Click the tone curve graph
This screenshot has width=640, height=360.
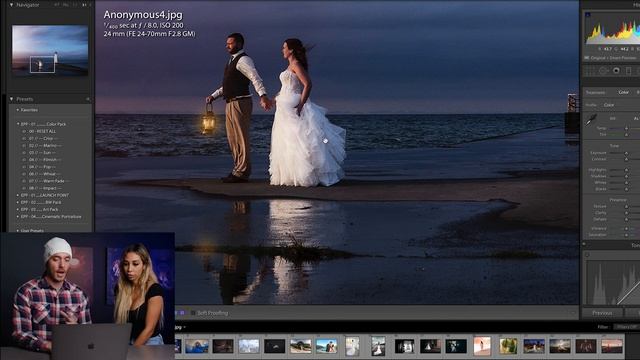(613, 282)
